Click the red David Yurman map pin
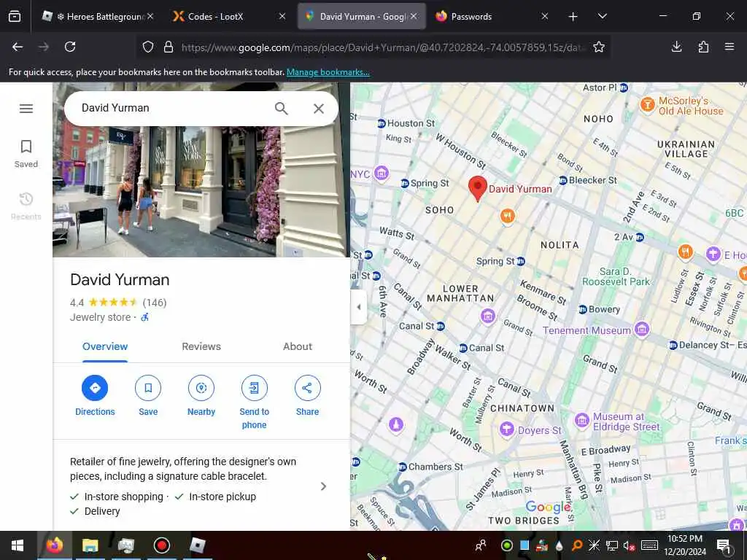Viewport: 747px width, 560px height. pyautogui.click(x=477, y=189)
